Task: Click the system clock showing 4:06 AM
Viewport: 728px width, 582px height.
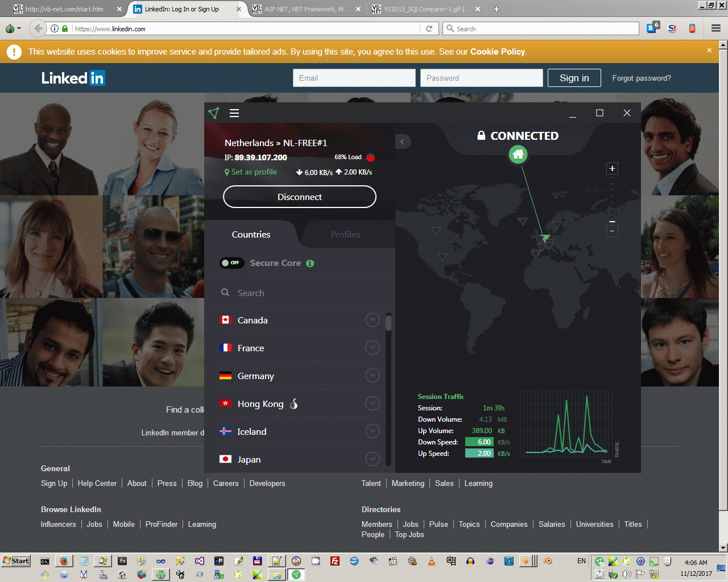Action: point(696,563)
